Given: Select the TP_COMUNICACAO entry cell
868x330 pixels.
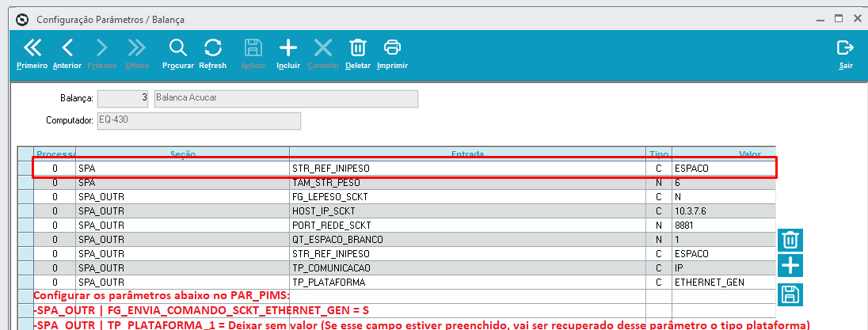Looking at the screenshot, I should pyautogui.click(x=468, y=268).
